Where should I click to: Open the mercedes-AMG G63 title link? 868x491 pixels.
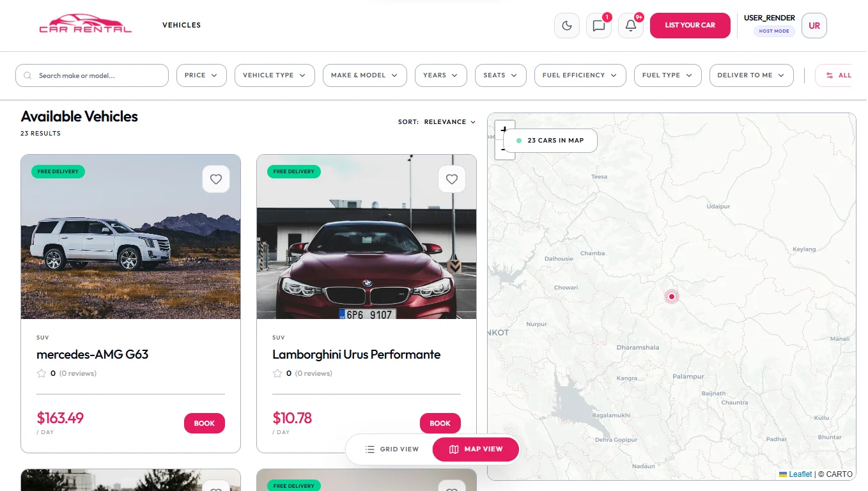93,354
